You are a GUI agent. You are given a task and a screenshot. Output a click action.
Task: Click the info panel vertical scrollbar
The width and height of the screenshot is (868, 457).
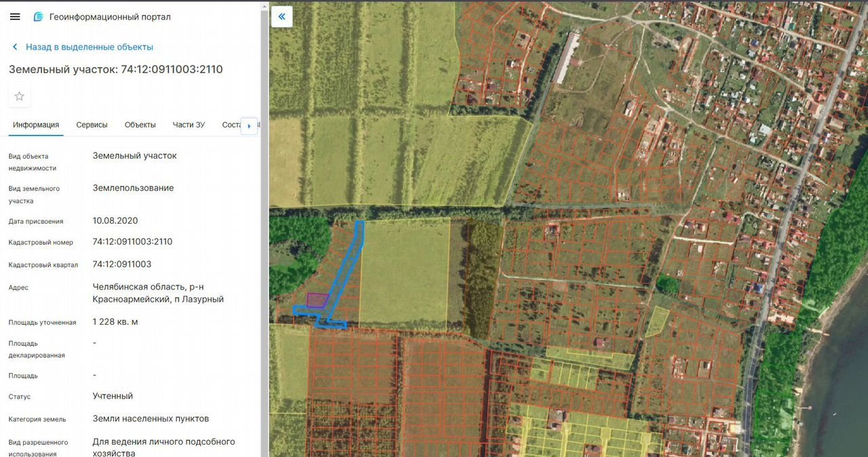point(264,203)
